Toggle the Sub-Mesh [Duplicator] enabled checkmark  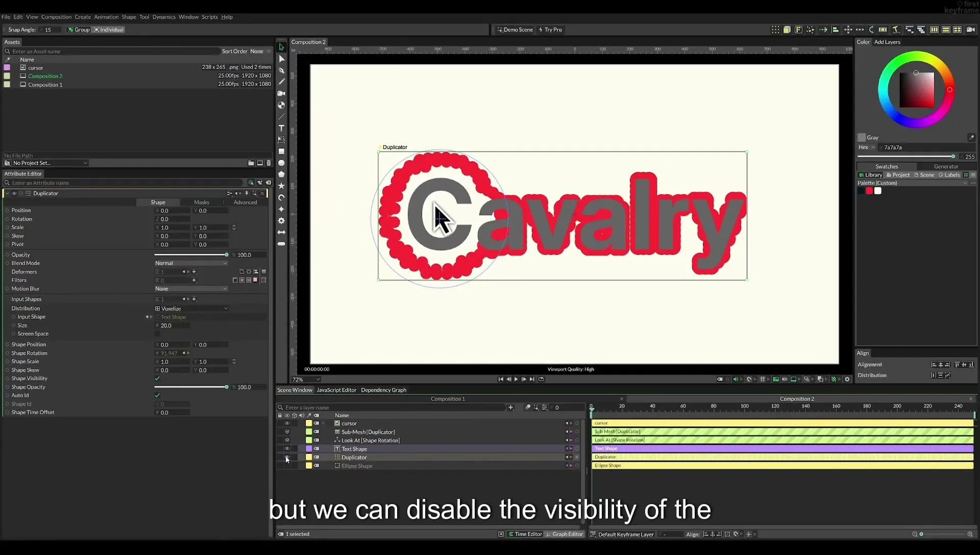(x=287, y=432)
